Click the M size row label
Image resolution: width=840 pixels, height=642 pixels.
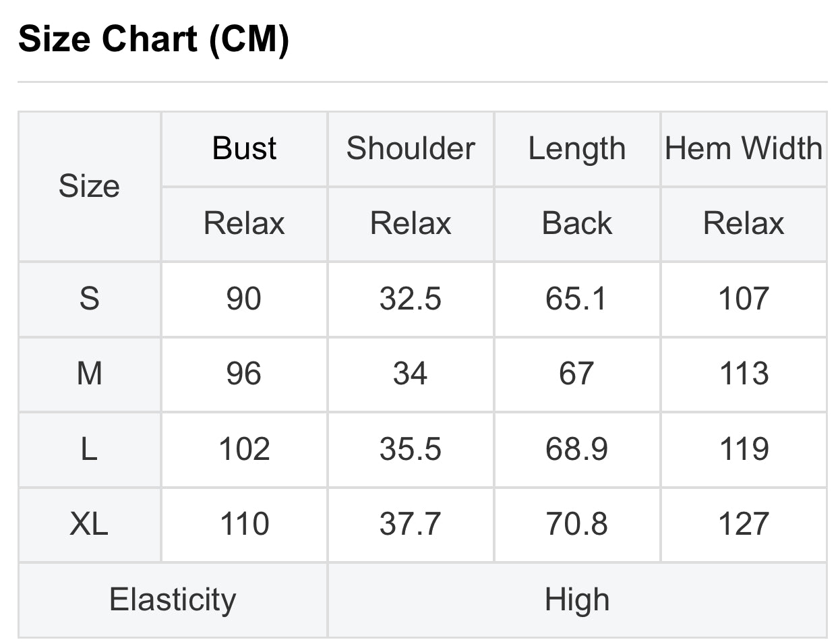coord(89,374)
